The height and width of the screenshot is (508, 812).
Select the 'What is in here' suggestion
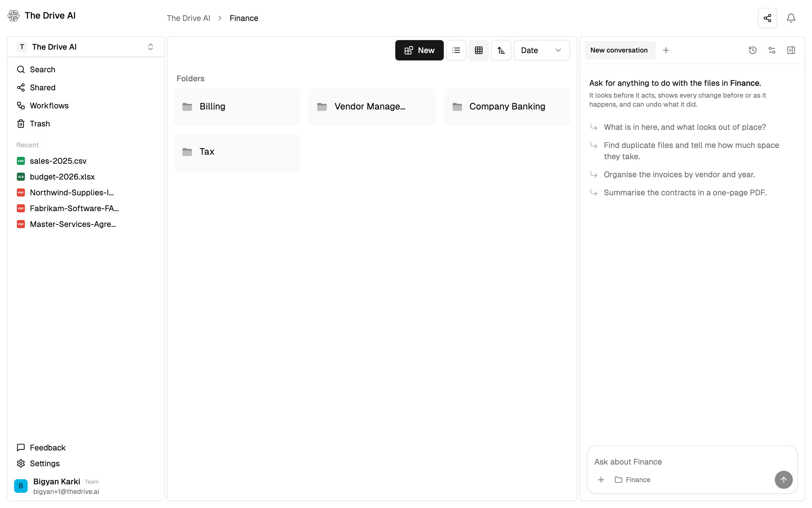point(685,127)
